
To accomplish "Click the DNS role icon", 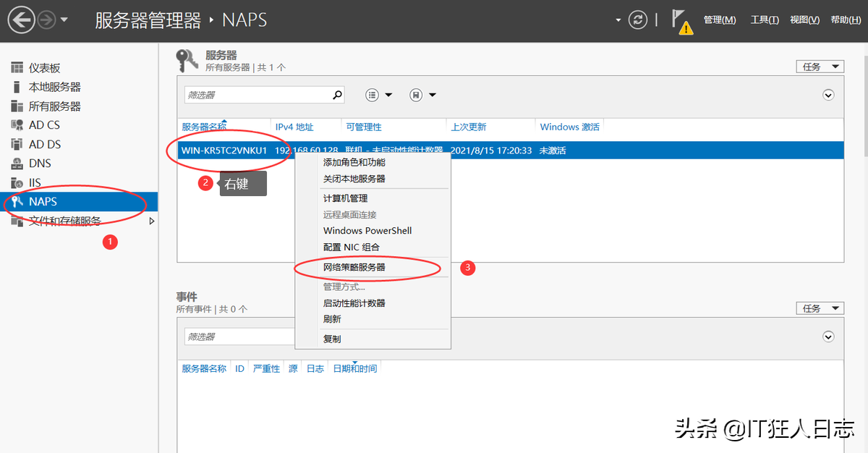I will click(x=17, y=164).
